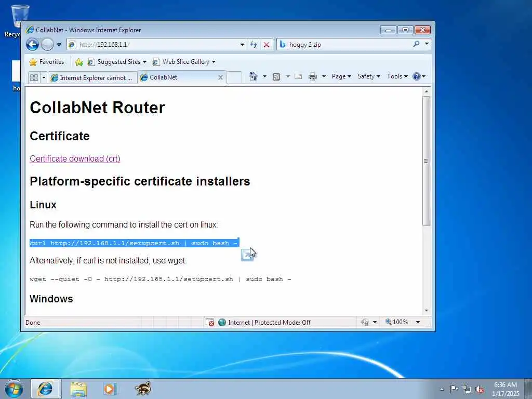Image resolution: width=532 pixels, height=399 pixels.
Task: Click the page scrollbar down arrow
Action: (x=427, y=311)
